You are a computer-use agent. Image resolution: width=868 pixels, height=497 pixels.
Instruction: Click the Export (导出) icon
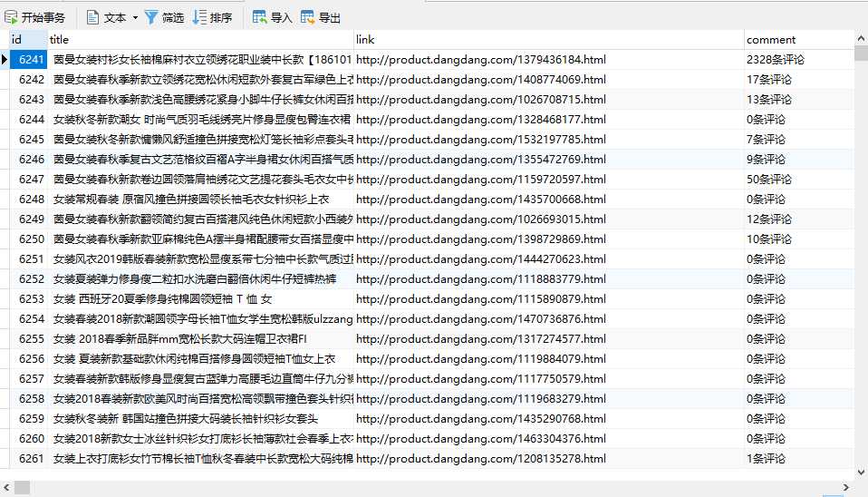[x=307, y=17]
